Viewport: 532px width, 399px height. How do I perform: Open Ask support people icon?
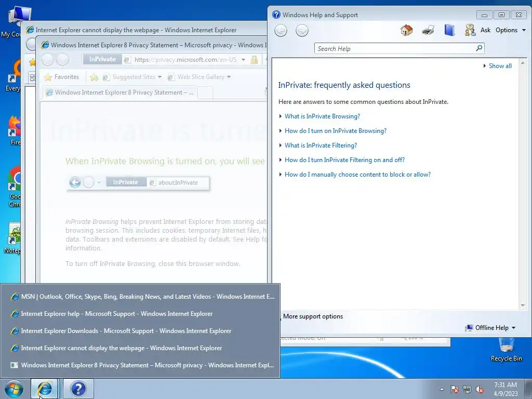[470, 30]
